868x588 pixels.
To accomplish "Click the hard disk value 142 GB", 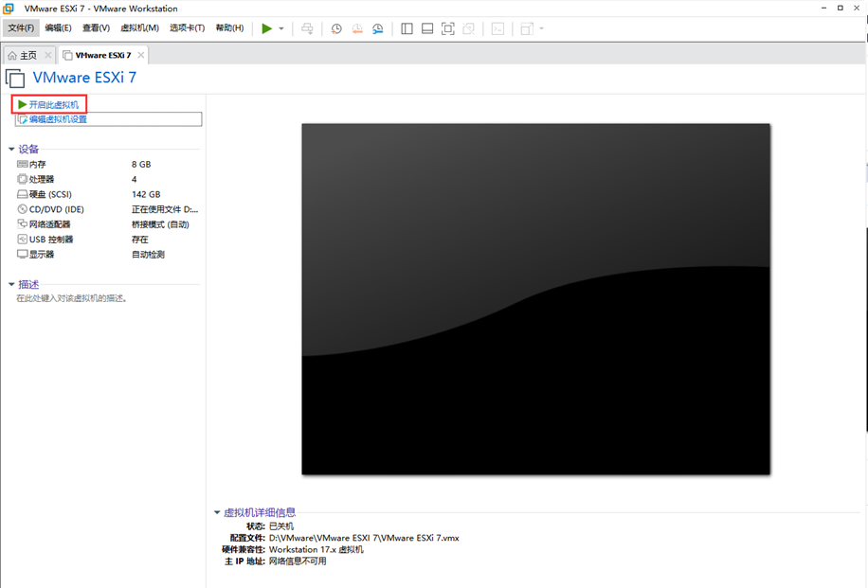I will 146,194.
